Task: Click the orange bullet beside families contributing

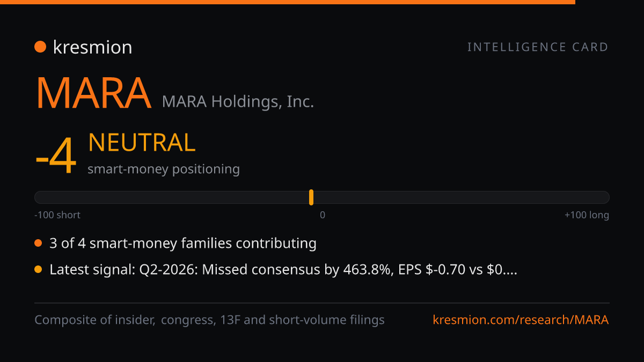Action: click(38, 243)
